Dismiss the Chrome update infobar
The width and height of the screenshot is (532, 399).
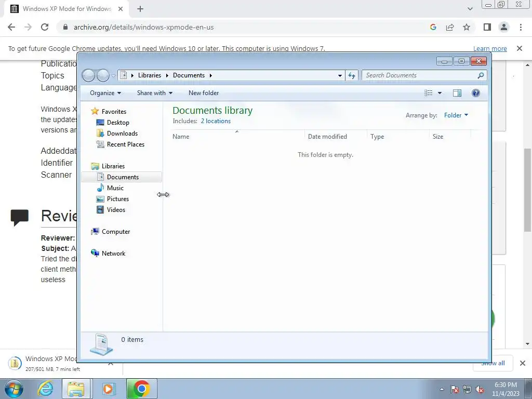coord(520,48)
